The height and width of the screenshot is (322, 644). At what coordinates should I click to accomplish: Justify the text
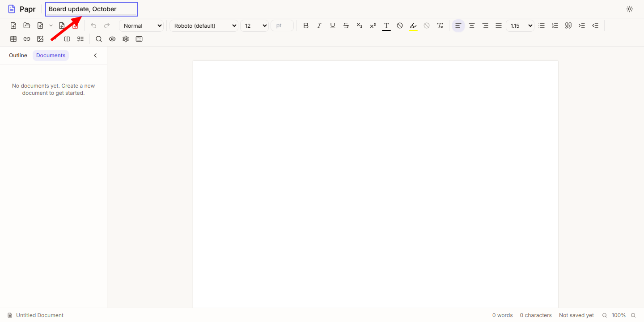(x=499, y=25)
